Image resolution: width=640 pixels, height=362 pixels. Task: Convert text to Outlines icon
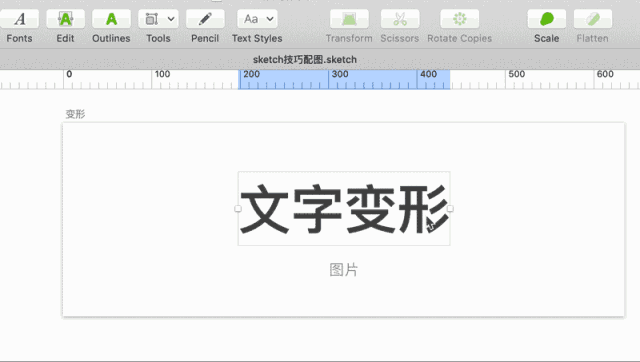pyautogui.click(x=111, y=19)
